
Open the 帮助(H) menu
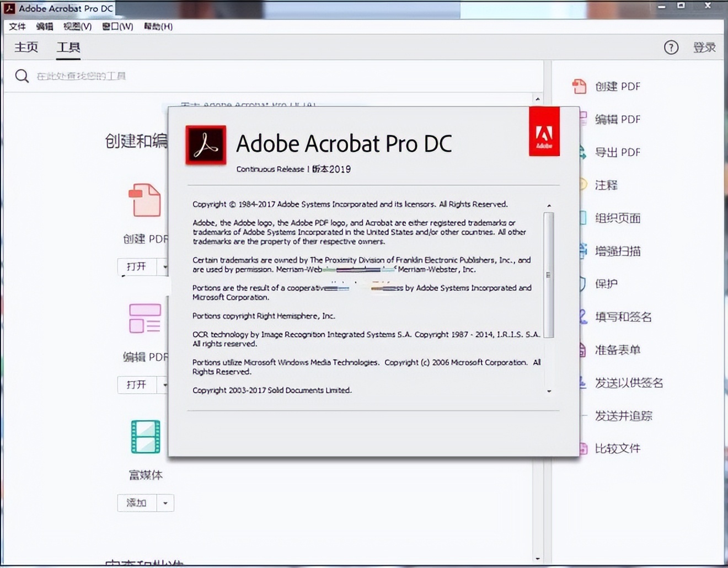click(158, 26)
